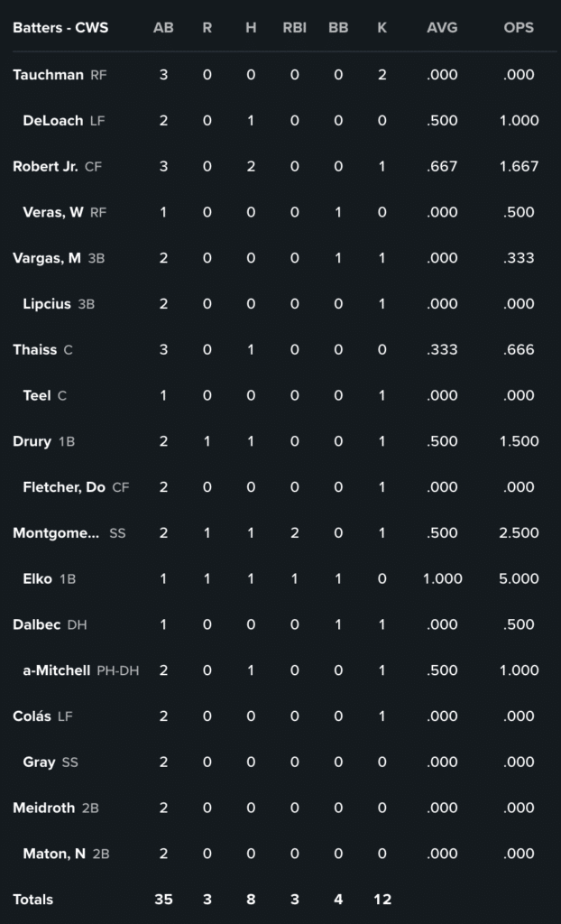Open Robert Jr. player profile
The height and width of the screenshot is (924, 561).
[45, 167]
